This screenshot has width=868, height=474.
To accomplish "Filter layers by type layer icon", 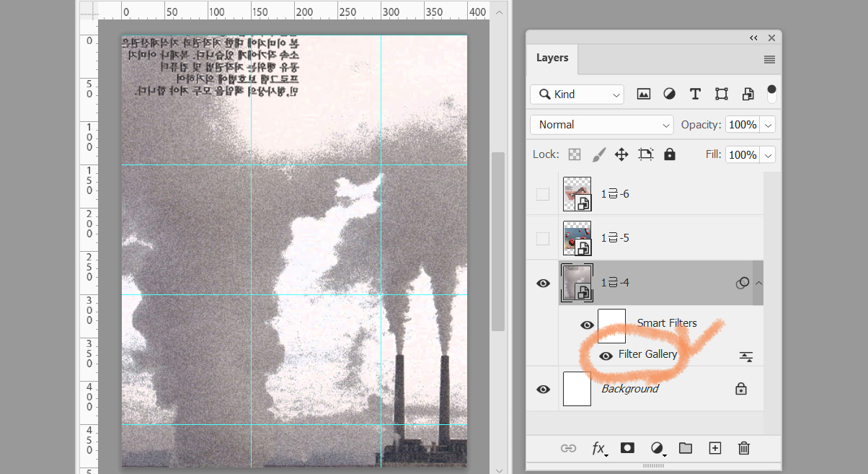I will tap(695, 94).
